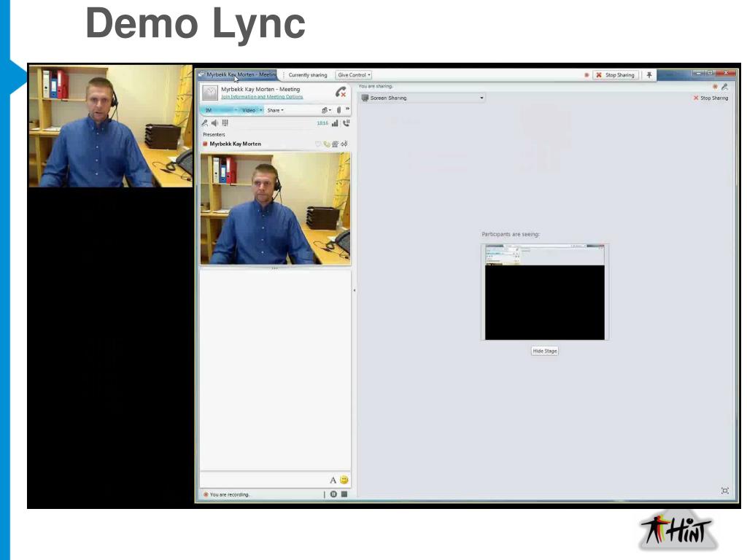This screenshot has height=560, width=747.
Task: Click the speaker volume icon
Action: [215, 122]
